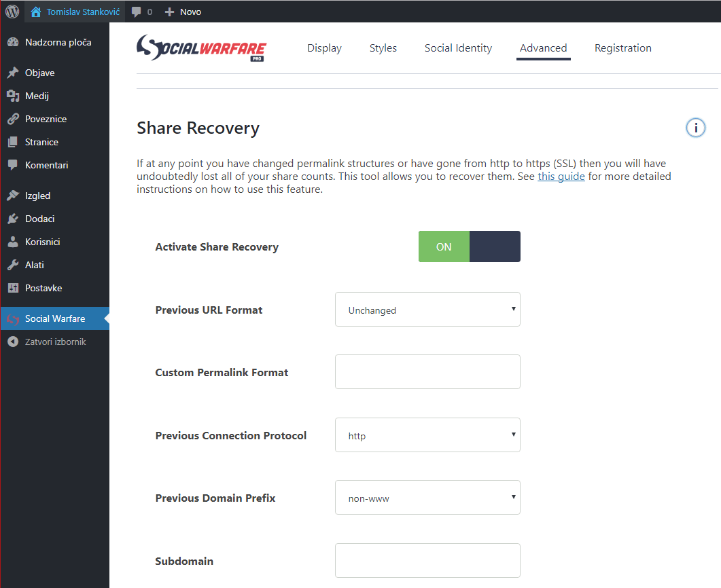This screenshot has height=588, width=721.
Task: Click the Medij media icon
Action: (x=13, y=96)
